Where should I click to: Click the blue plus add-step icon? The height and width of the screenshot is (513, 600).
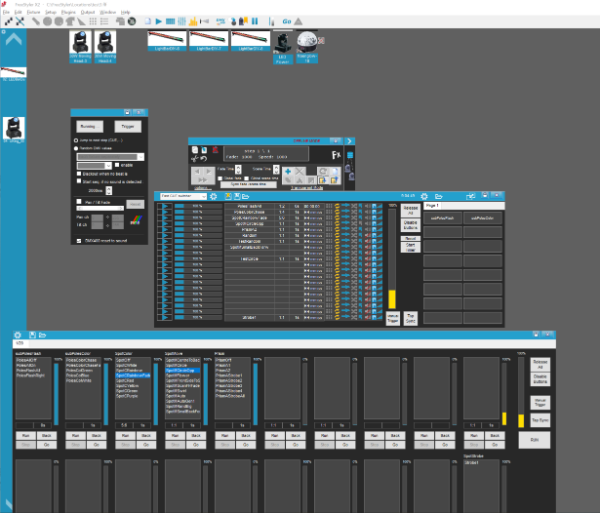click(x=287, y=171)
